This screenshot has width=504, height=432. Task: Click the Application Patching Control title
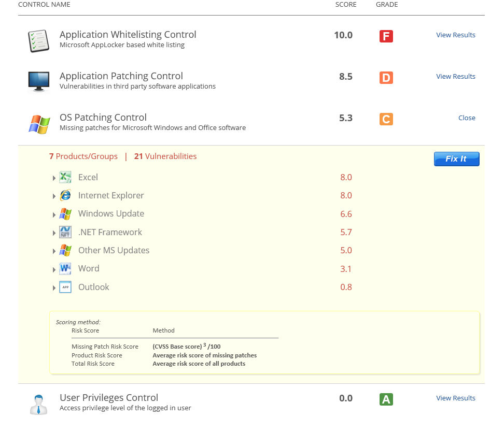point(121,76)
